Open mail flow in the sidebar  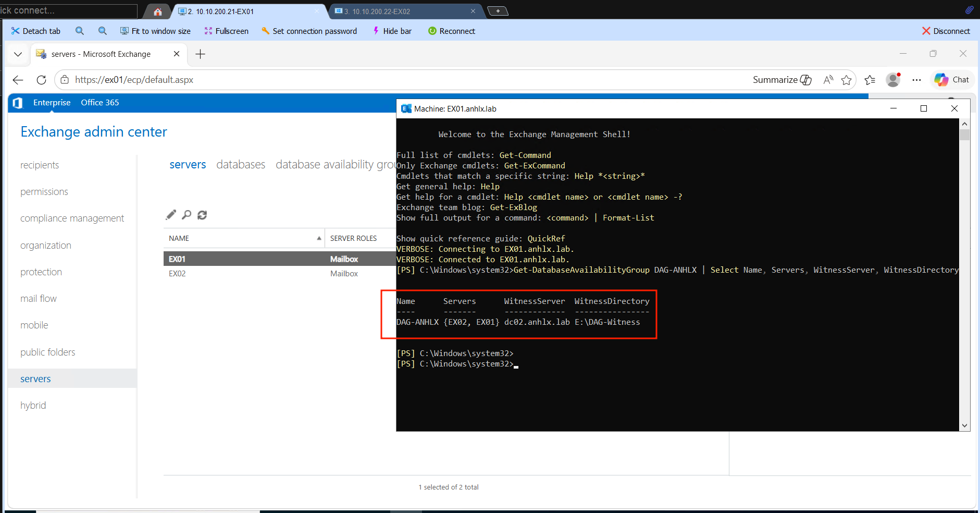point(39,299)
